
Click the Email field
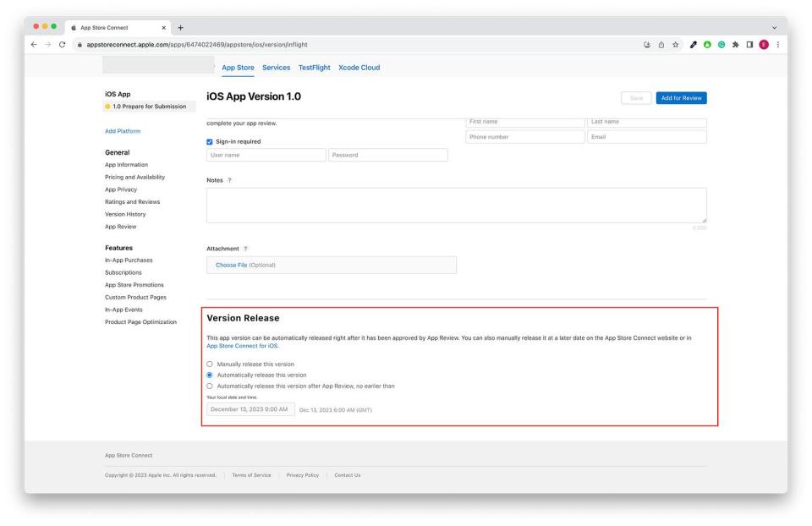click(x=647, y=137)
